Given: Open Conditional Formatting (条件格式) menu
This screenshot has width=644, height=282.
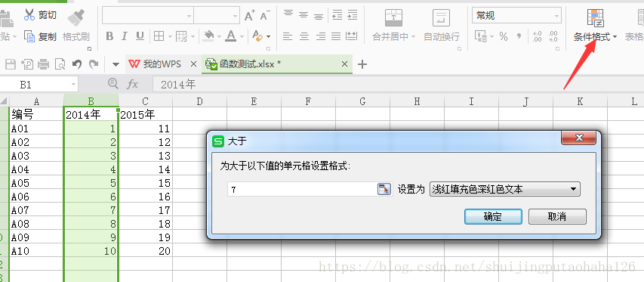Looking at the screenshot, I should 595,26.
